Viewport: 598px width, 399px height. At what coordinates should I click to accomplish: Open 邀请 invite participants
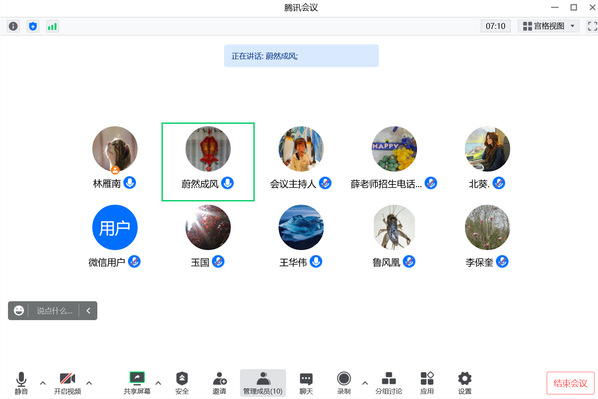[219, 383]
